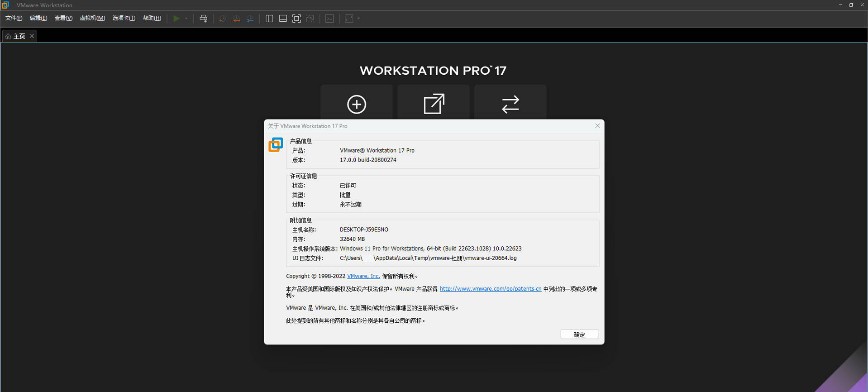
Task: Toggle the thumbnail bar icon
Action: (283, 19)
